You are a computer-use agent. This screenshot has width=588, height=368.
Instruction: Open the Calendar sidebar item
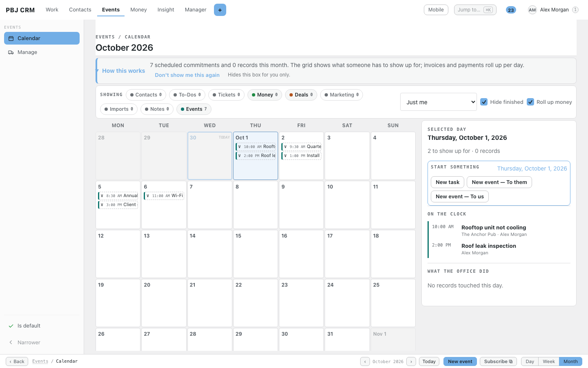[42, 38]
